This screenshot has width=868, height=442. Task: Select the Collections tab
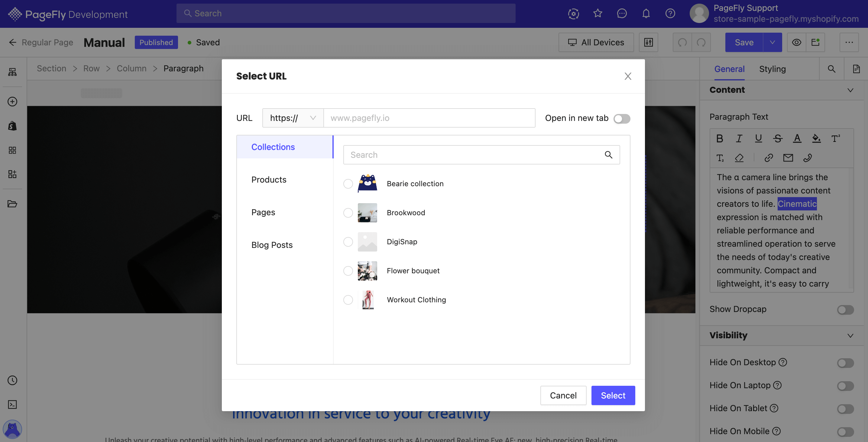click(x=285, y=147)
